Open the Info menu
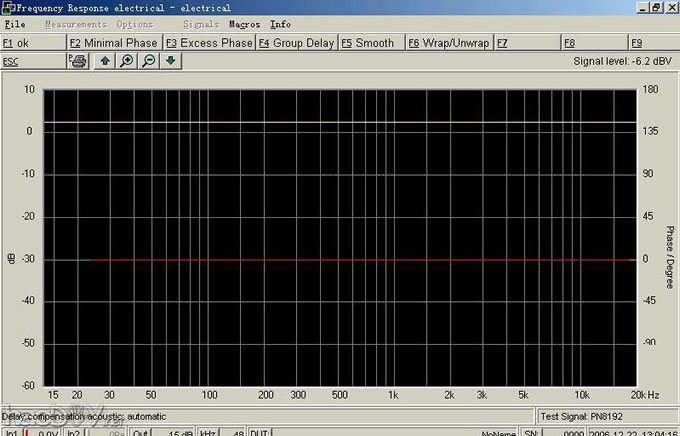680x436 pixels. coord(281,24)
